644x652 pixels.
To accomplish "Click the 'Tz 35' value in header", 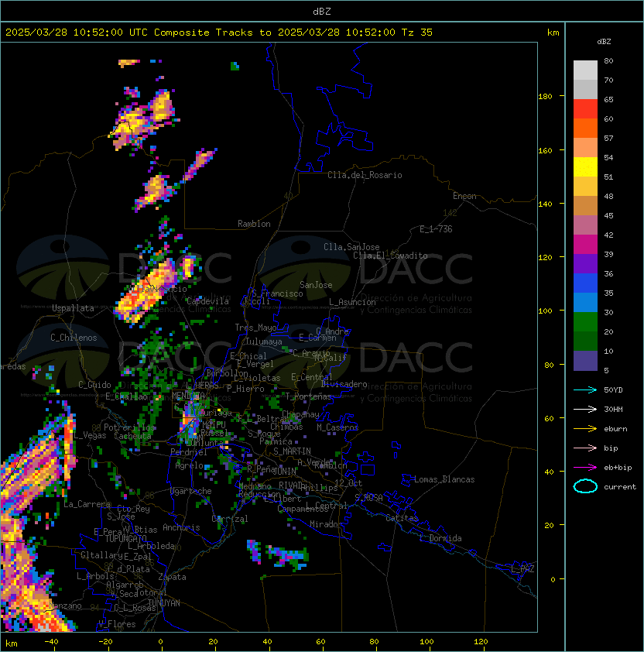I will pos(417,33).
